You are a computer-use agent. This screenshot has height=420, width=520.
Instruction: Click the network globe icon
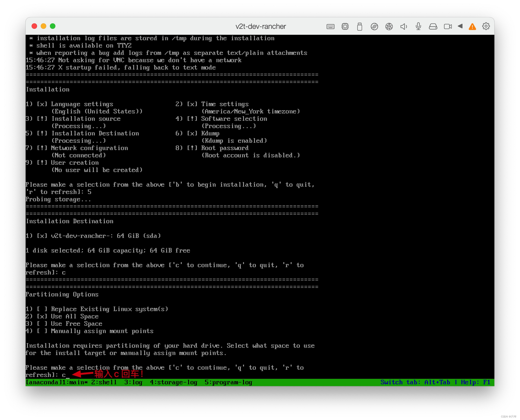[x=389, y=26]
